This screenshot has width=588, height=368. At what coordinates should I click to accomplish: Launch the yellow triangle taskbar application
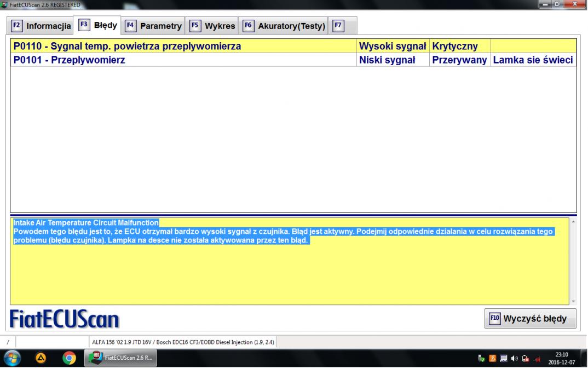point(41,358)
